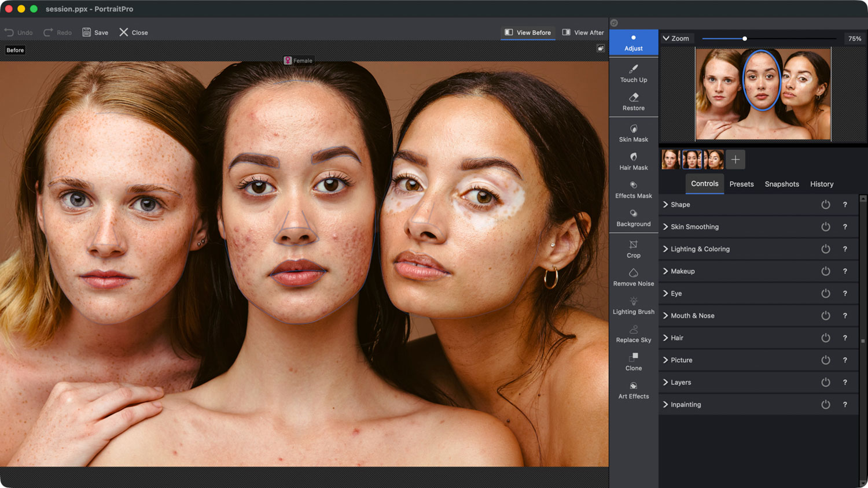
Task: Select the Remove Noise tool
Action: (634, 278)
